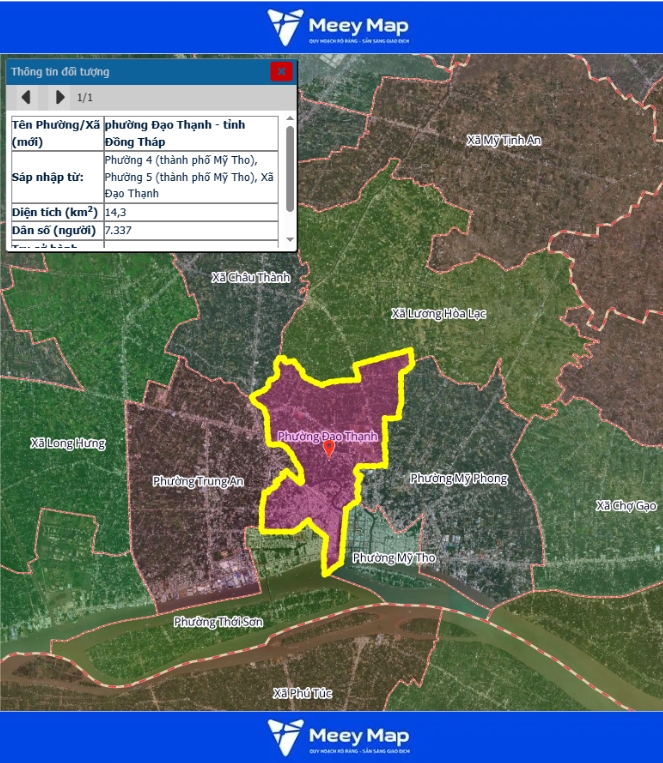The width and height of the screenshot is (663, 763).
Task: Select the Xã Châu Thành map label
Action: (x=250, y=277)
